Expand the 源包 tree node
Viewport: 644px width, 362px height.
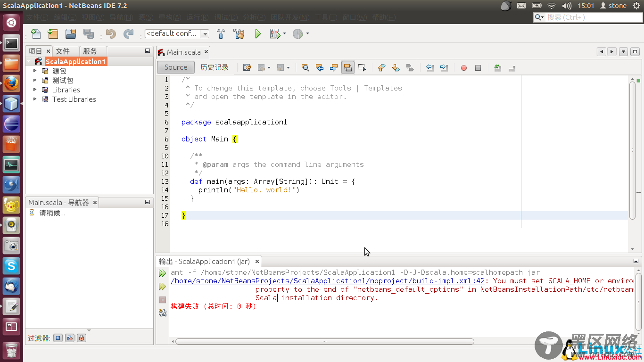35,71
